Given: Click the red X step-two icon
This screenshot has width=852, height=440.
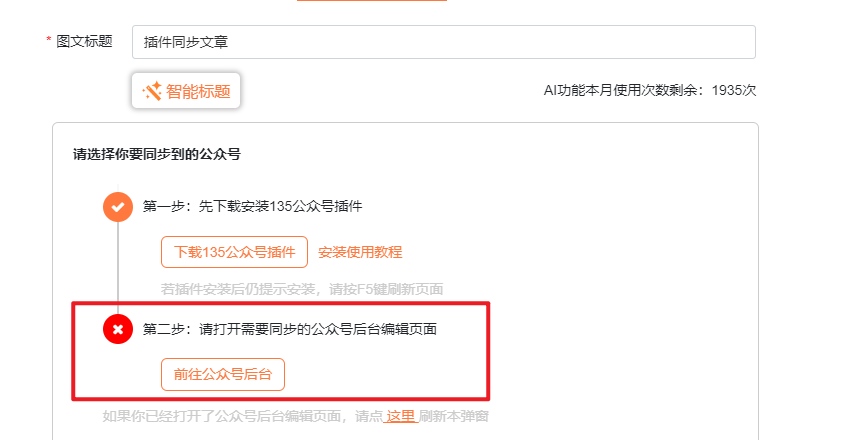Looking at the screenshot, I should click(x=118, y=329).
